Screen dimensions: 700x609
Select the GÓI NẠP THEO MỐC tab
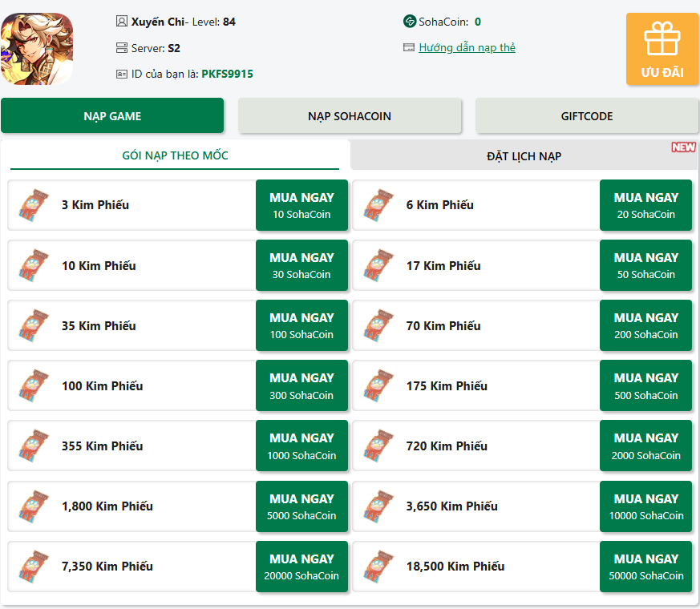click(175, 155)
